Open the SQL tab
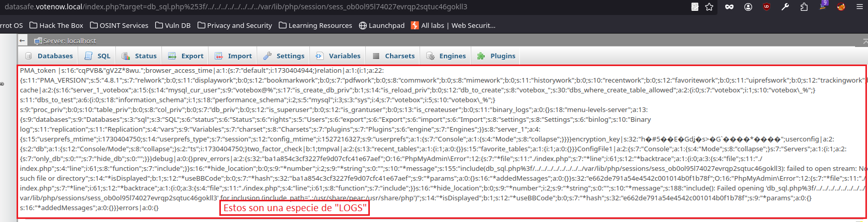This screenshot has width=868, height=222. (98, 56)
